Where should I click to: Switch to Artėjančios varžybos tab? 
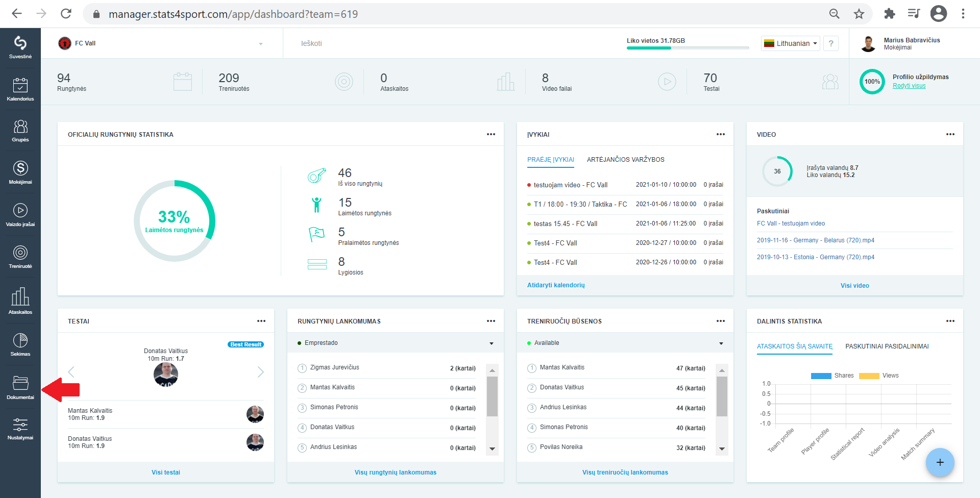pyautogui.click(x=625, y=160)
